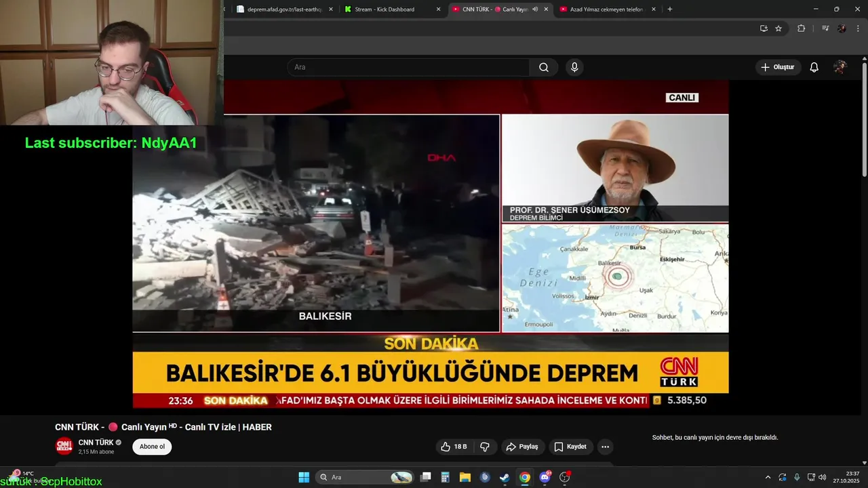This screenshot has width=868, height=488.
Task: Focus the YouTube Ara search field
Action: click(409, 67)
